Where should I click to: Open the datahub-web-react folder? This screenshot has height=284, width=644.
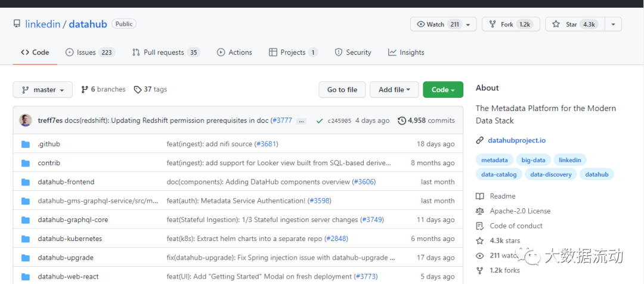[x=68, y=277]
